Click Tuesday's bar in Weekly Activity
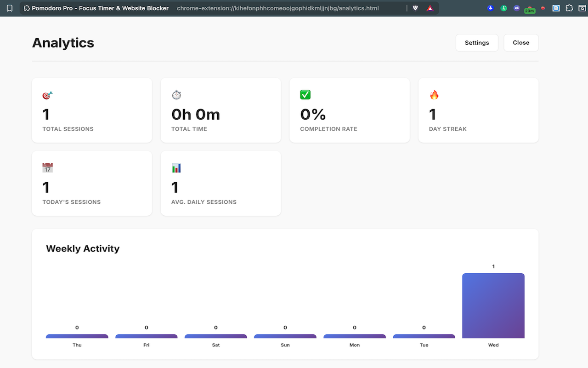This screenshot has width=588, height=368. click(424, 336)
